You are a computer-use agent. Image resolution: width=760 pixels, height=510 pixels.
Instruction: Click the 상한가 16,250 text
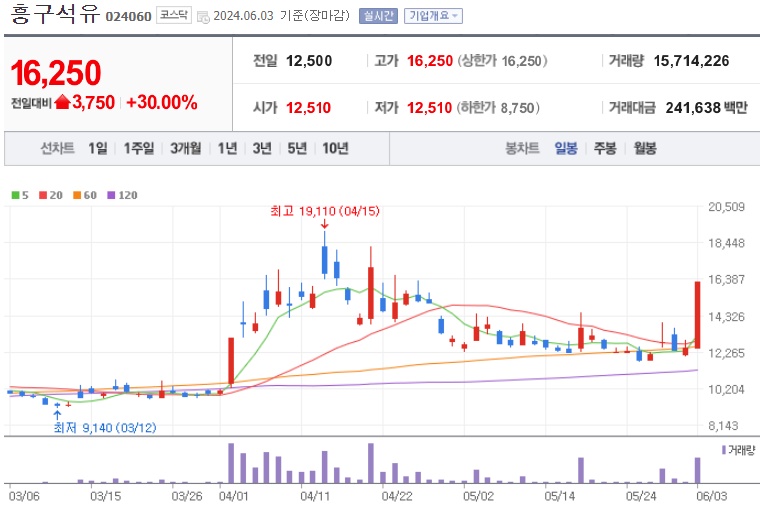coord(503,61)
